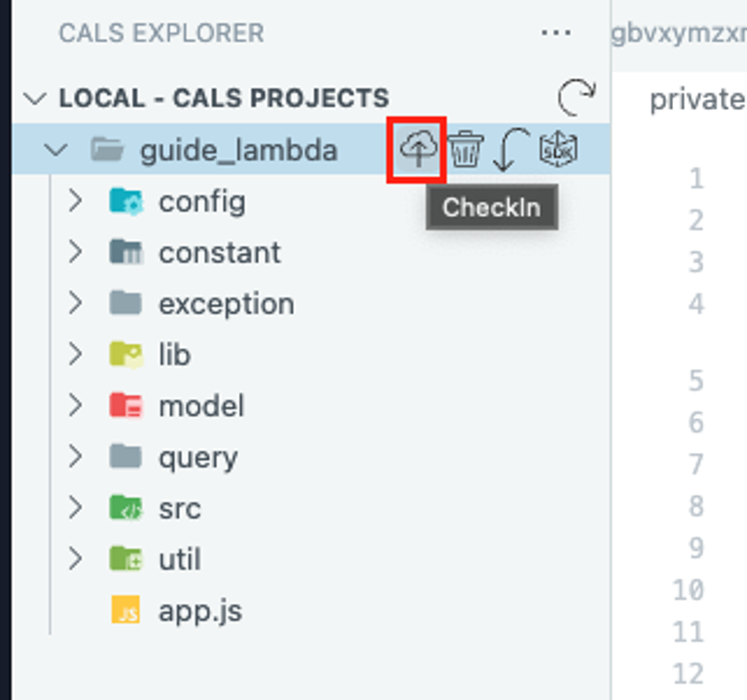Select the util folder
The width and height of the screenshot is (747, 700).
click(311, 559)
